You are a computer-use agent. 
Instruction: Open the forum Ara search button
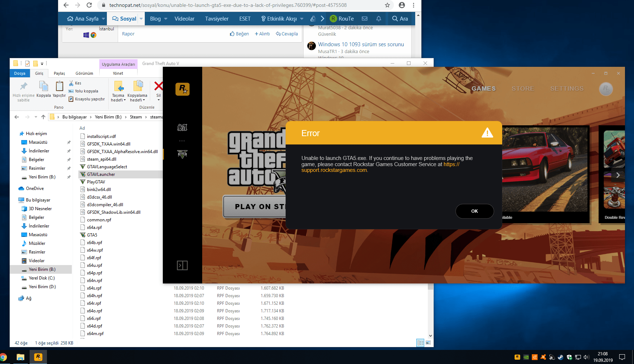[400, 19]
